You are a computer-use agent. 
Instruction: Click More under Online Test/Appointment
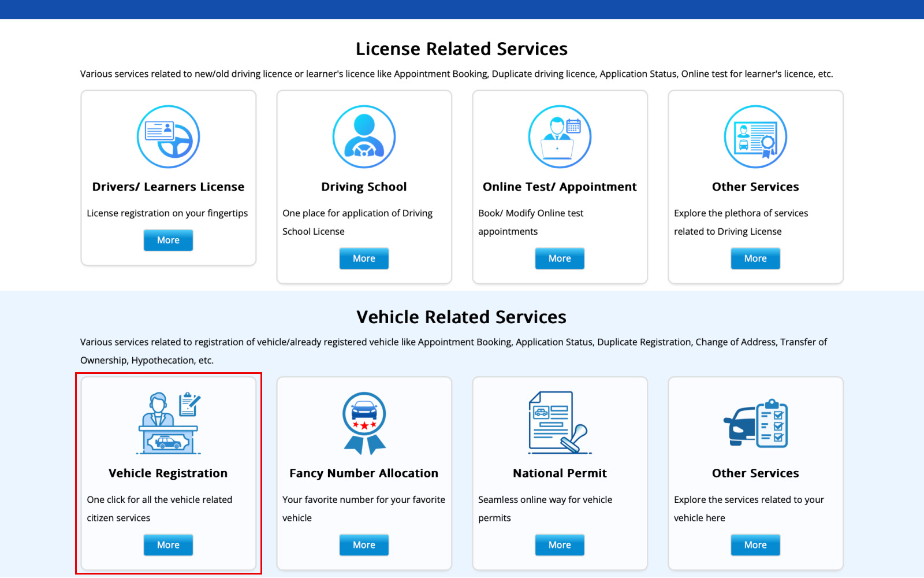click(x=559, y=258)
